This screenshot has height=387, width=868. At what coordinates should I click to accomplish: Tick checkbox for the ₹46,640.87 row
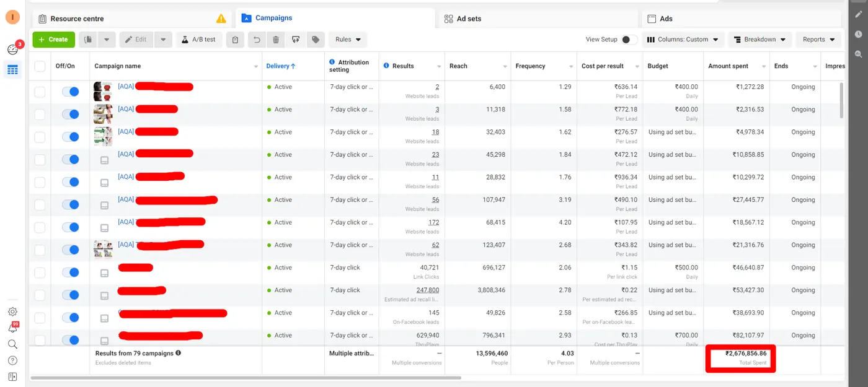40,272
